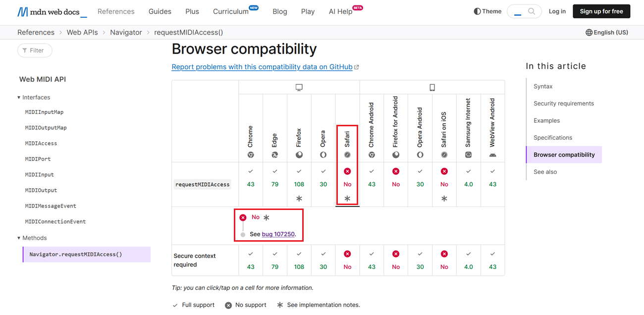Image resolution: width=644 pixels, height=315 pixels.
Task: Click Safari's red no-support icon for requestMIDIAccess
Action: [347, 171]
